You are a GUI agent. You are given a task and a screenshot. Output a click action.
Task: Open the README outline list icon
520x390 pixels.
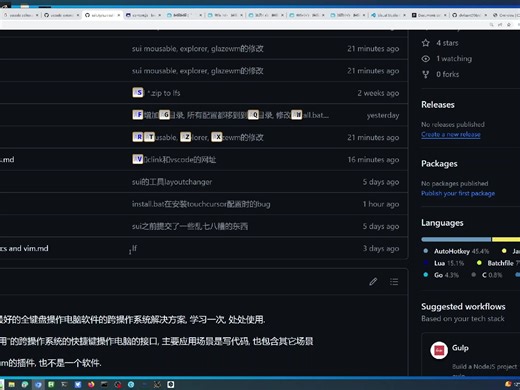(x=394, y=282)
